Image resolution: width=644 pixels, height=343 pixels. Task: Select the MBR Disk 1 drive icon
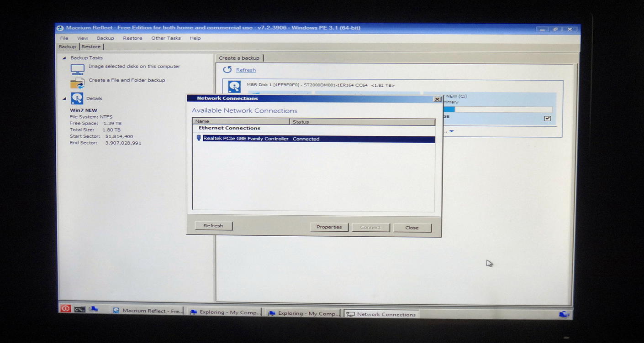tap(234, 87)
